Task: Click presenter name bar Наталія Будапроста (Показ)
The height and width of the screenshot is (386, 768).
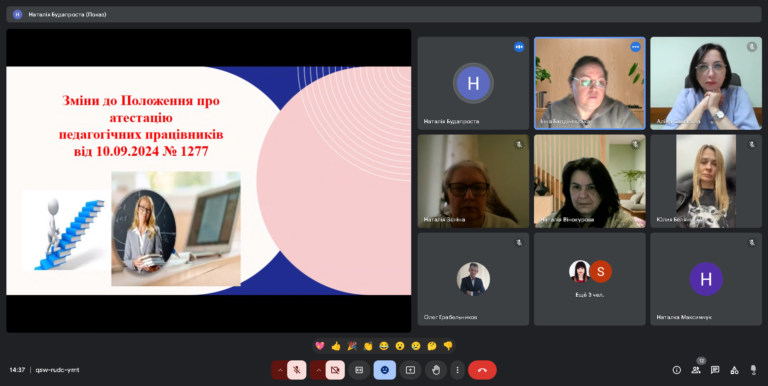Action: 384,14
